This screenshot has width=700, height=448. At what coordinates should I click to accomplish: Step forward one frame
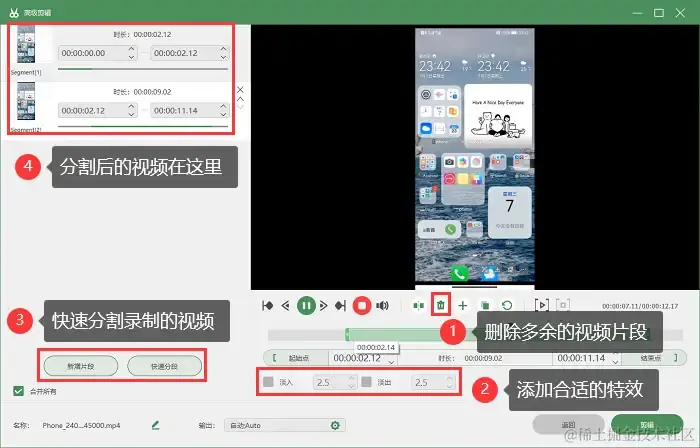click(x=324, y=306)
